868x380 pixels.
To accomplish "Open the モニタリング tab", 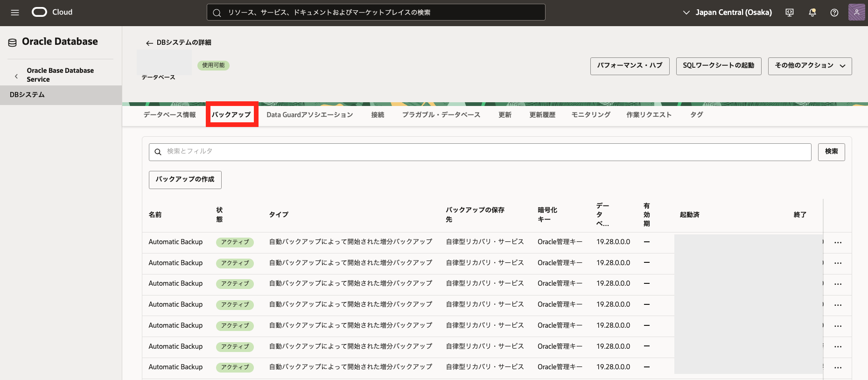I will point(591,115).
